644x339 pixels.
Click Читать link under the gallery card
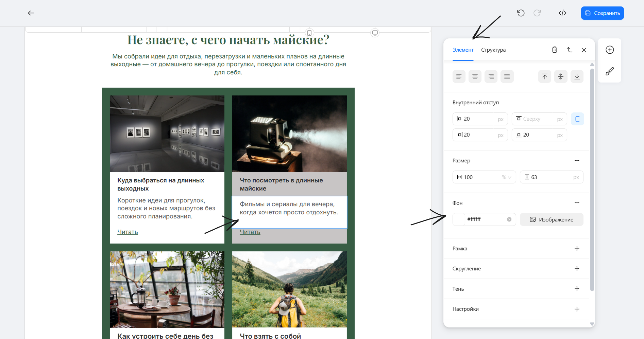(x=128, y=232)
